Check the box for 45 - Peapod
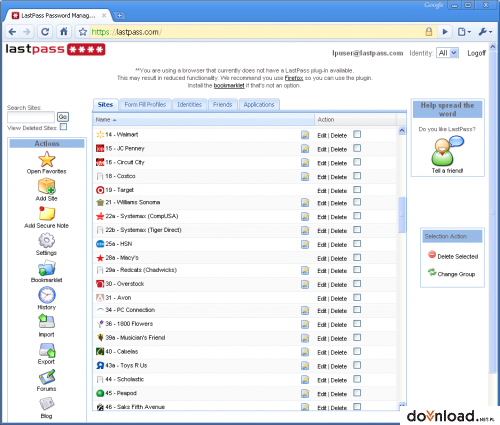 click(x=357, y=393)
